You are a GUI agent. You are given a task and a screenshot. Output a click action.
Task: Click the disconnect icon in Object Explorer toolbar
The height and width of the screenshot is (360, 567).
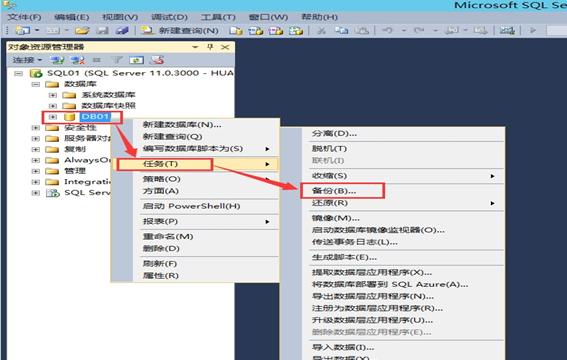77,60
